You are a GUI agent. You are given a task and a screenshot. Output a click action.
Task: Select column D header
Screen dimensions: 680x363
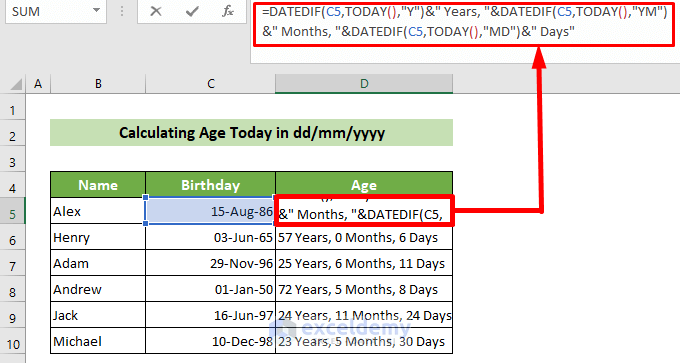point(364,84)
